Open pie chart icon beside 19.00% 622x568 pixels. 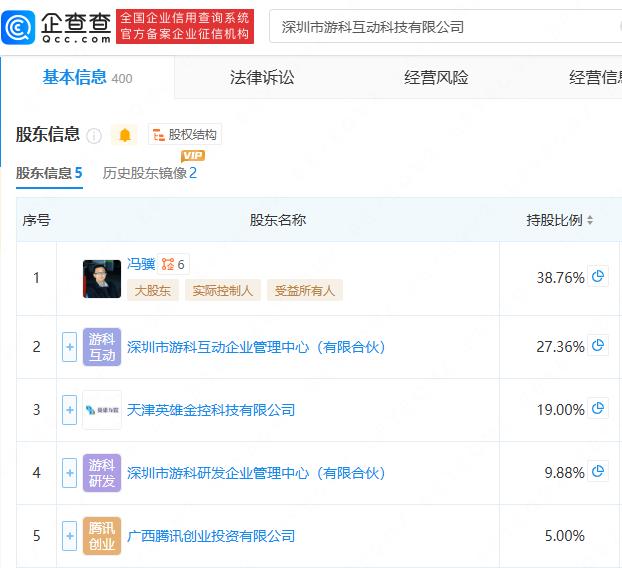(598, 409)
